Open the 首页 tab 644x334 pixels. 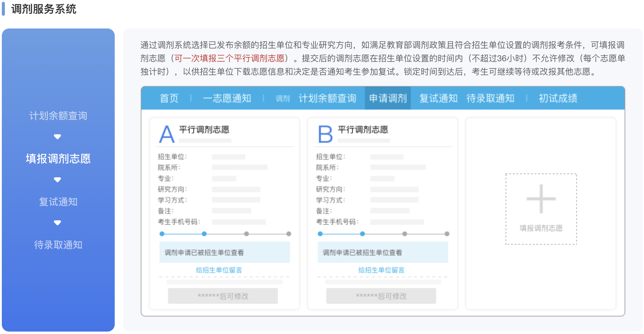(x=169, y=98)
